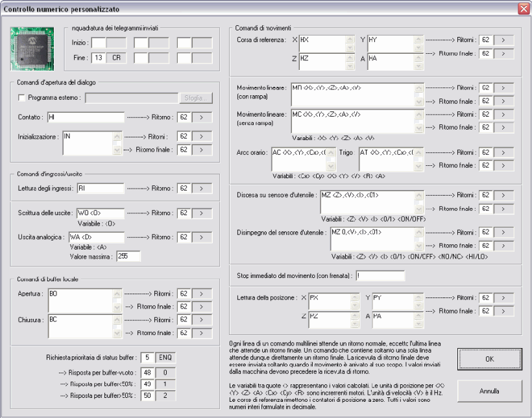Screen dimensions: 532x418
Task: Cancel the dialog with Annulla
Action: pyautogui.click(x=490, y=391)
